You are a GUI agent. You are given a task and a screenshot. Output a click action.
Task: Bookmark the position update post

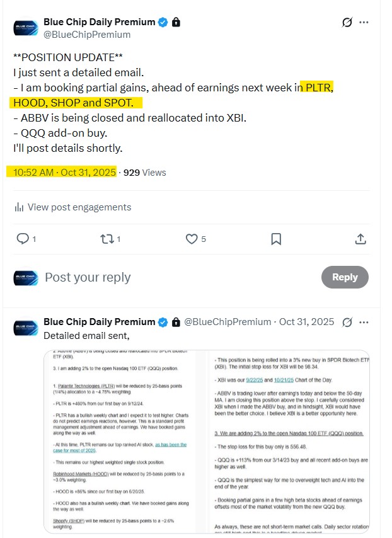[276, 239]
